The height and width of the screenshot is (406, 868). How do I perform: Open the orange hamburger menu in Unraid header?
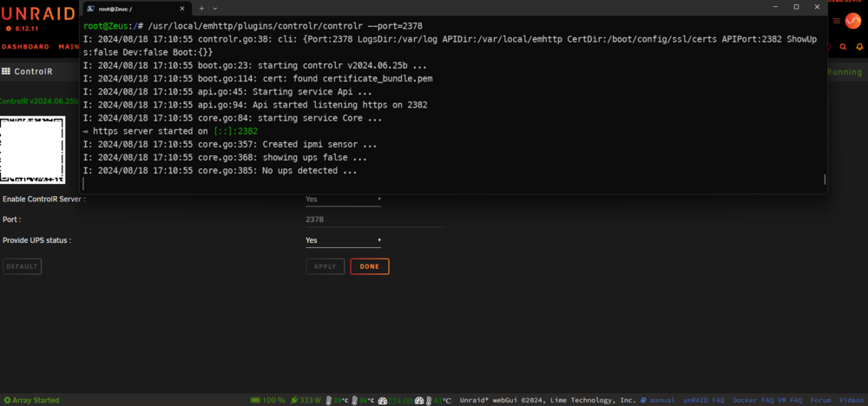tap(837, 21)
